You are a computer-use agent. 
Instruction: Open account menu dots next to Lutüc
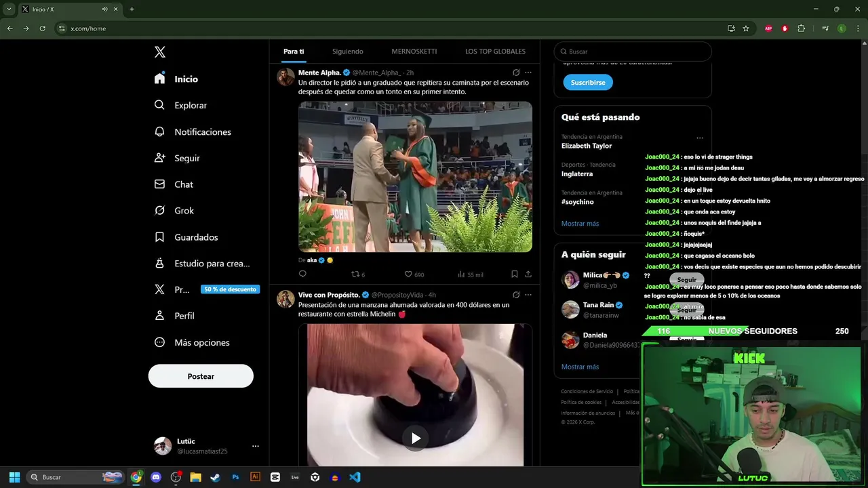click(256, 446)
